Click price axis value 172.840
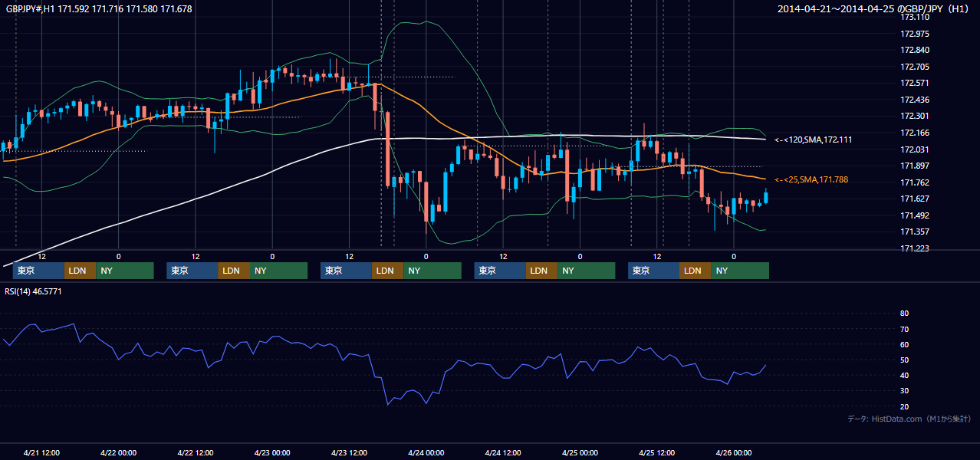 [915, 50]
